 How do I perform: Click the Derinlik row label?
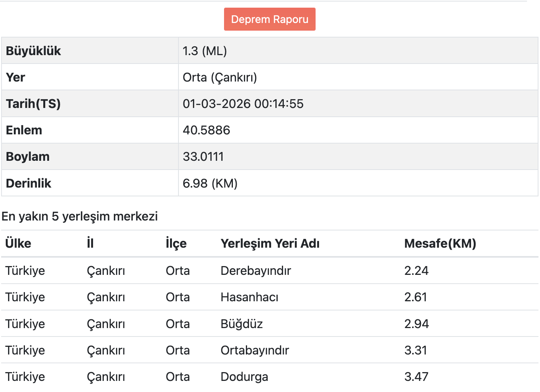29,183
